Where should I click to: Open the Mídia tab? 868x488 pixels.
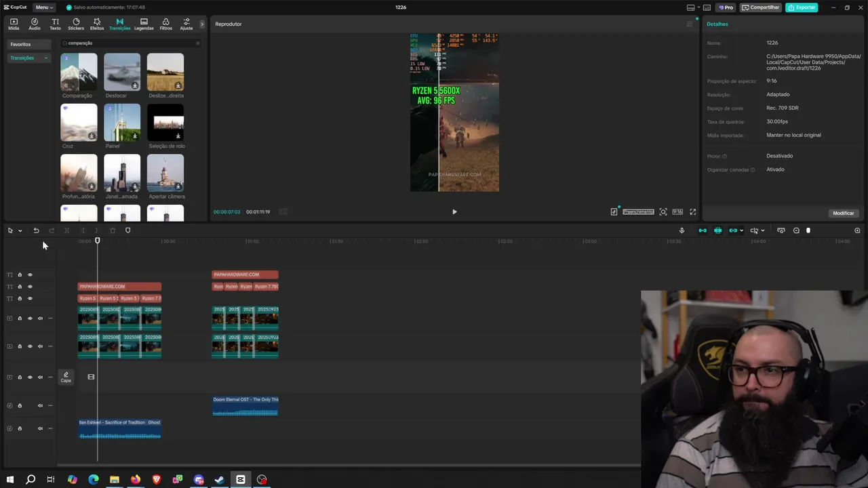pyautogui.click(x=14, y=24)
